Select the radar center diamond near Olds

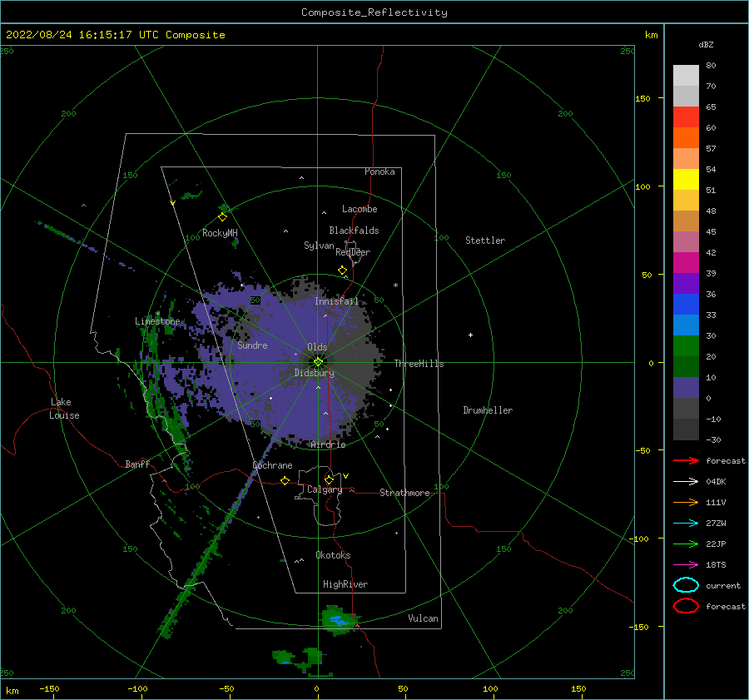pyautogui.click(x=318, y=362)
